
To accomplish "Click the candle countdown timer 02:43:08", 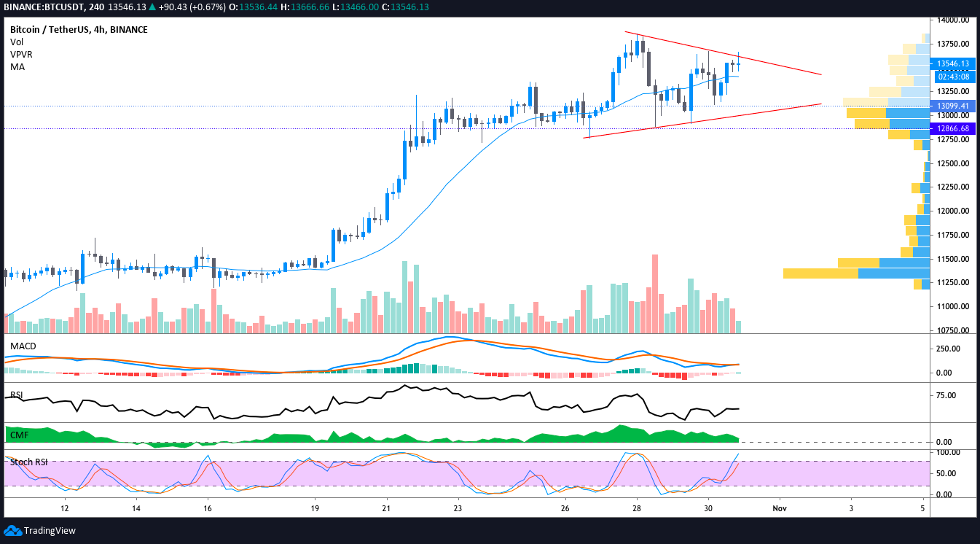I will (x=953, y=76).
